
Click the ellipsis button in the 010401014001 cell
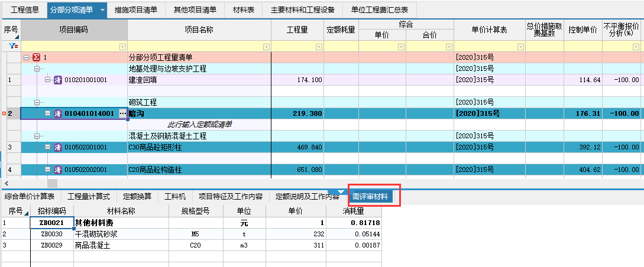pos(122,113)
